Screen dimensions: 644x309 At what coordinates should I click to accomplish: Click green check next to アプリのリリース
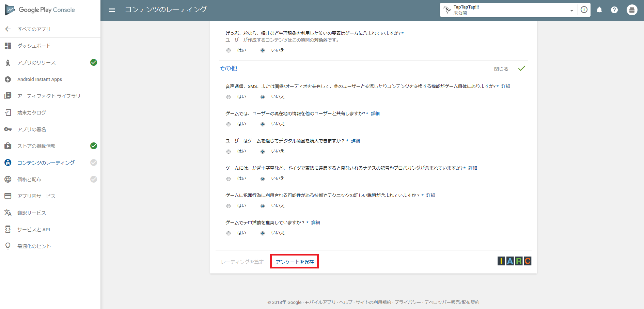(94, 62)
